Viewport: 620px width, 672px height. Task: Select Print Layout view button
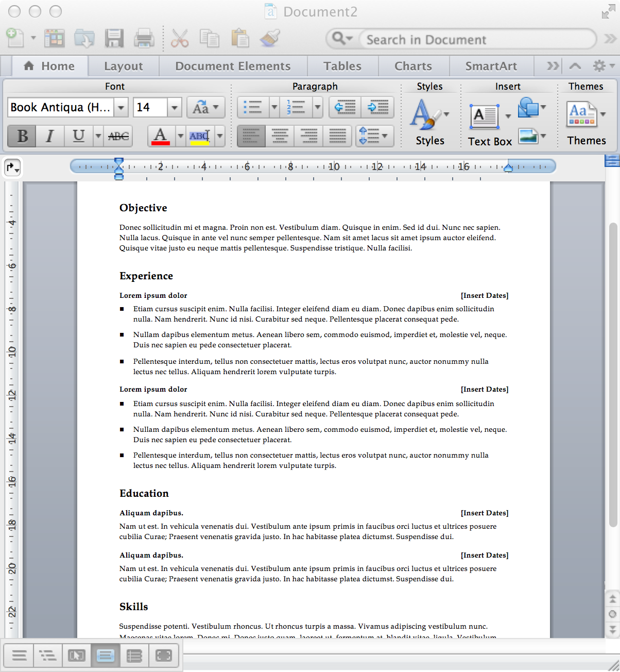point(106,656)
